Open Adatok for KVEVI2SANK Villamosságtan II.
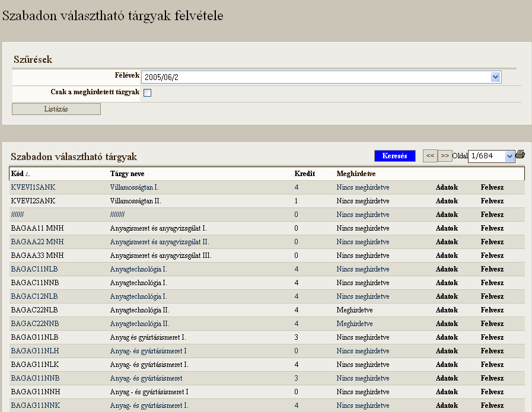Screen dimensions: 532x412 pos(447,201)
